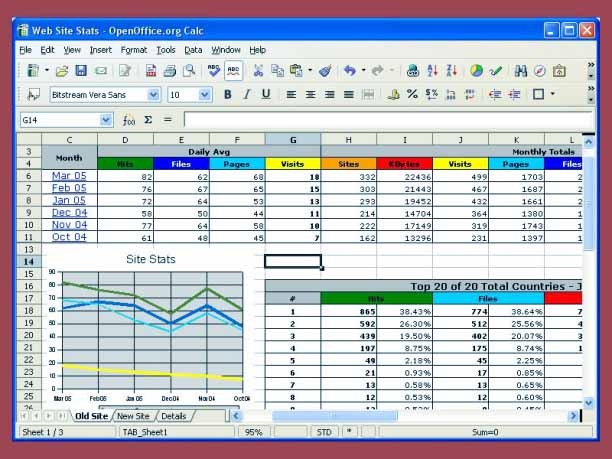The width and height of the screenshot is (612, 459).
Task: Open the Print preview magnifier icon
Action: click(x=189, y=71)
